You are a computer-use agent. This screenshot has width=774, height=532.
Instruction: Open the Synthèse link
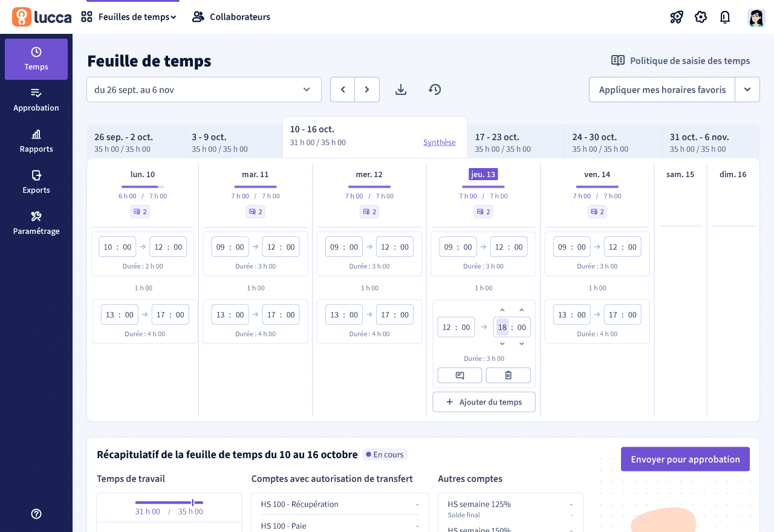pyautogui.click(x=440, y=143)
